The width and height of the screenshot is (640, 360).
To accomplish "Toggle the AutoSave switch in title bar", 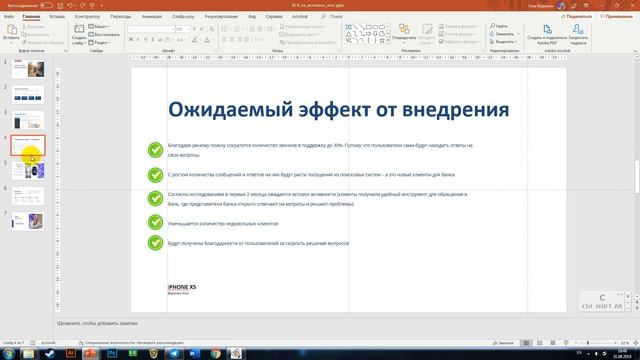I will click(x=46, y=5).
